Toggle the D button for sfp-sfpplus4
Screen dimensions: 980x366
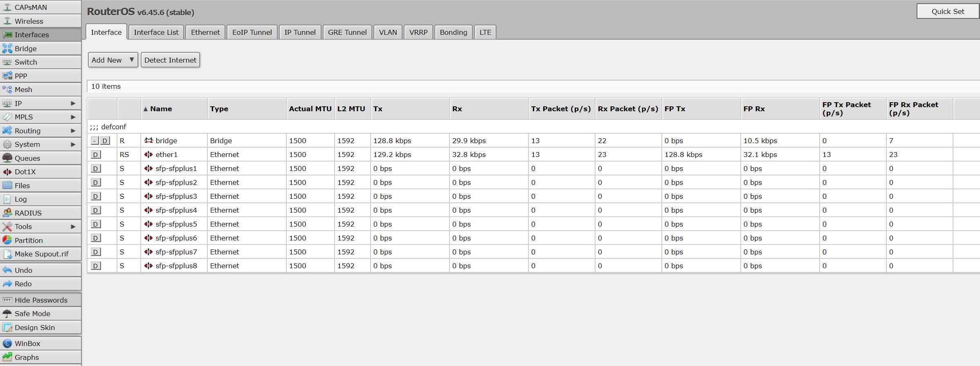pyautogui.click(x=95, y=210)
